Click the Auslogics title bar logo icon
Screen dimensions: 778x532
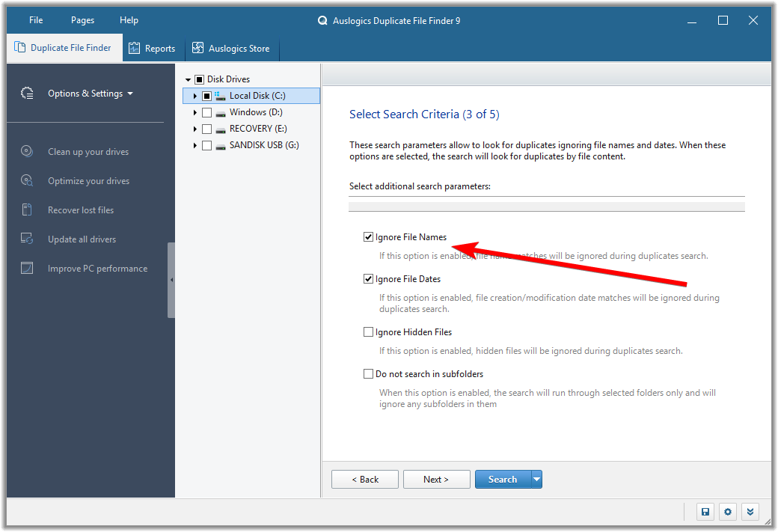tap(322, 20)
